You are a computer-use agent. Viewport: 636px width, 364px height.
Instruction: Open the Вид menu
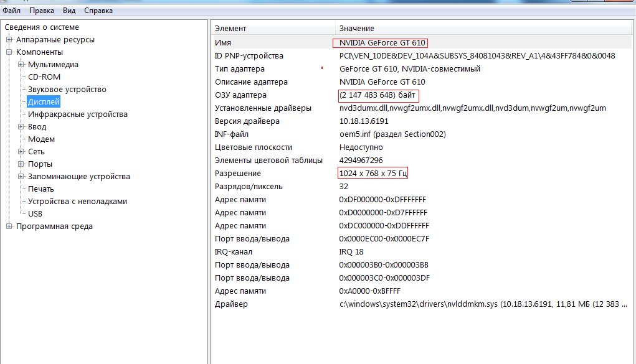pyautogui.click(x=69, y=11)
